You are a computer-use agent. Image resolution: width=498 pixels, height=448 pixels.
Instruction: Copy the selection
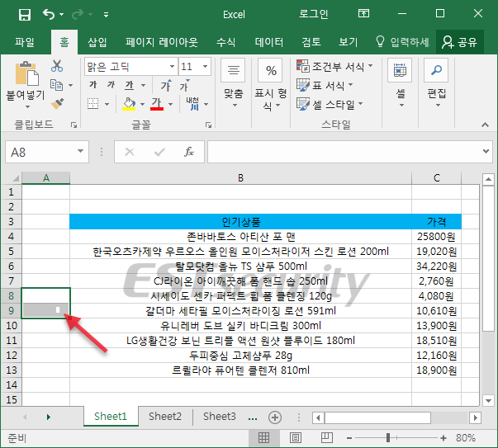point(56,85)
